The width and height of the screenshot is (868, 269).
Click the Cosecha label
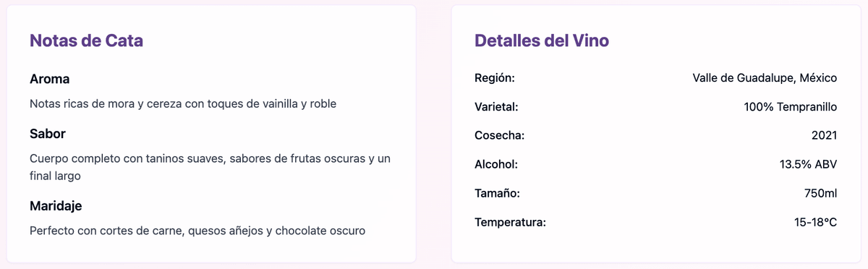499,135
